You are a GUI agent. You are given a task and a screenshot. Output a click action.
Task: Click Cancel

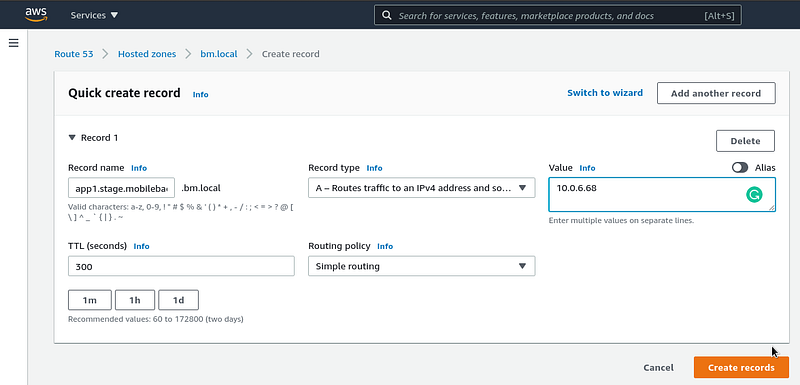tap(658, 368)
